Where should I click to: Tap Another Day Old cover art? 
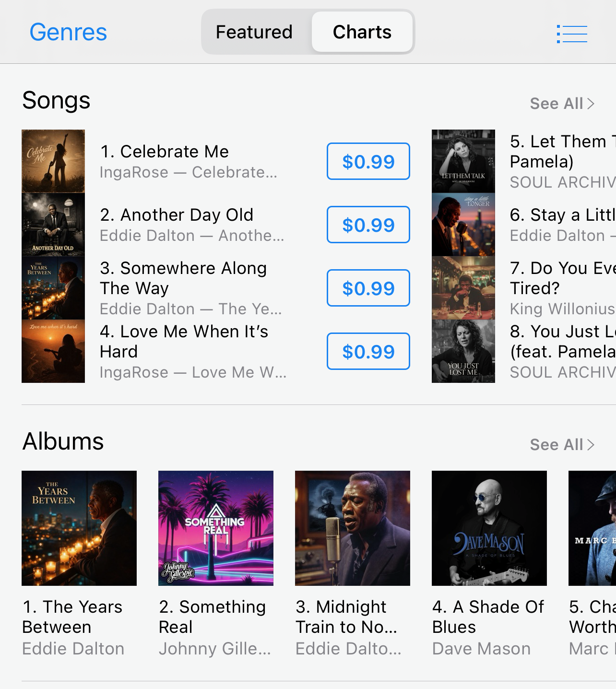tap(53, 225)
